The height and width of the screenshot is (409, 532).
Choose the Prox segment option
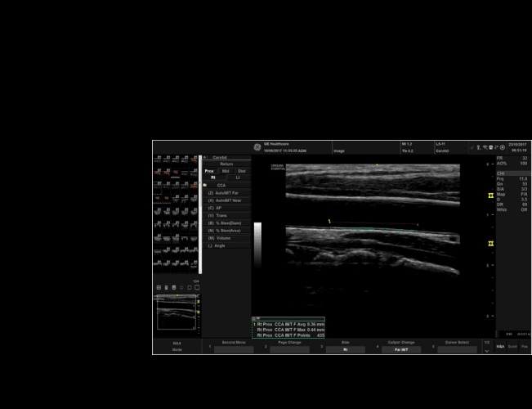(209, 170)
